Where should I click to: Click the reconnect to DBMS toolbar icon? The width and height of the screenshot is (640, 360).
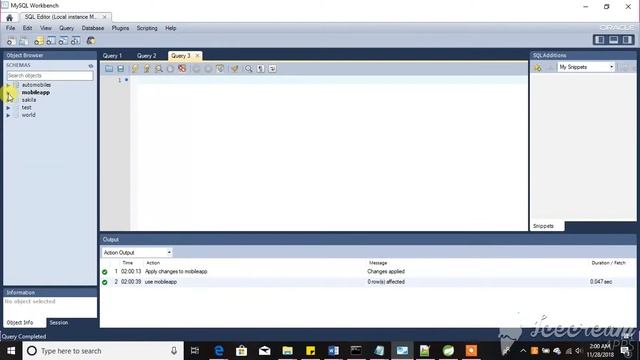(91, 41)
